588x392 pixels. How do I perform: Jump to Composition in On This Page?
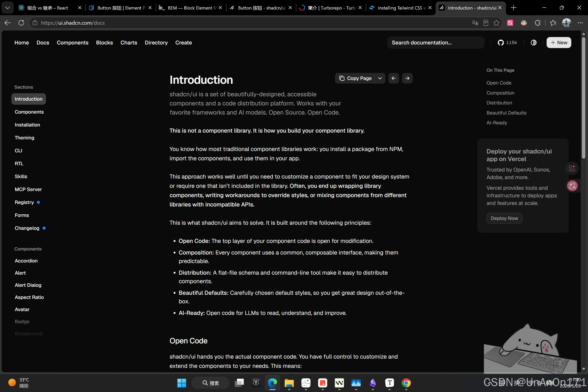tap(500, 93)
